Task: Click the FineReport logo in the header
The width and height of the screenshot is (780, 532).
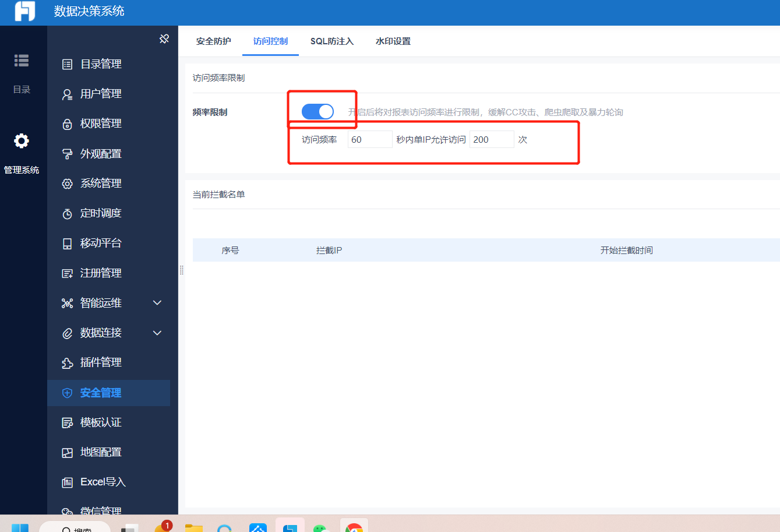Action: [25, 11]
